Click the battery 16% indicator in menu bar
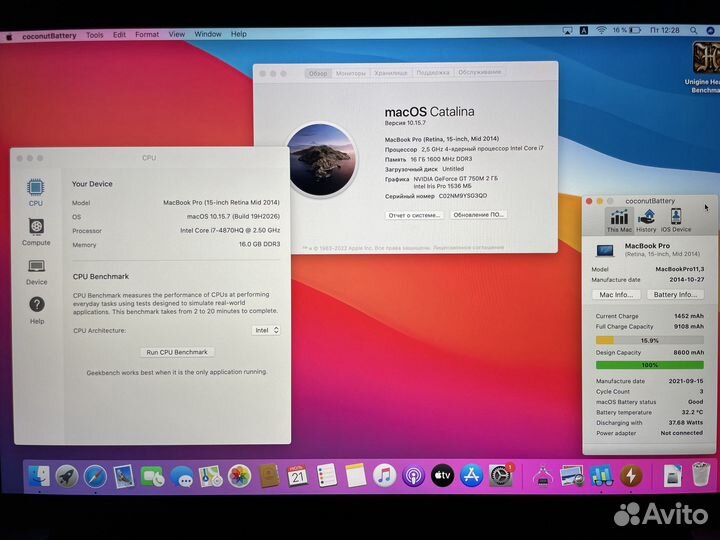Screen dimensions: 720x540 point(626,30)
